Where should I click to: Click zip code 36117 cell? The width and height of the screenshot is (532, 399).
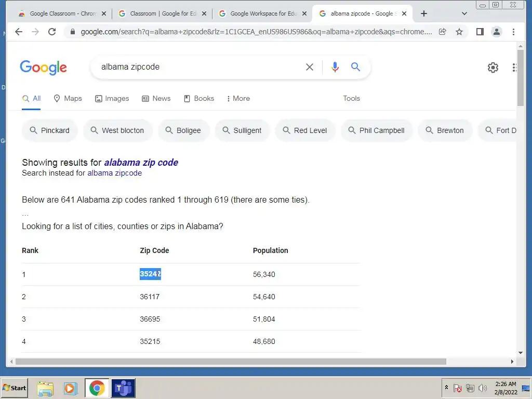click(x=150, y=297)
